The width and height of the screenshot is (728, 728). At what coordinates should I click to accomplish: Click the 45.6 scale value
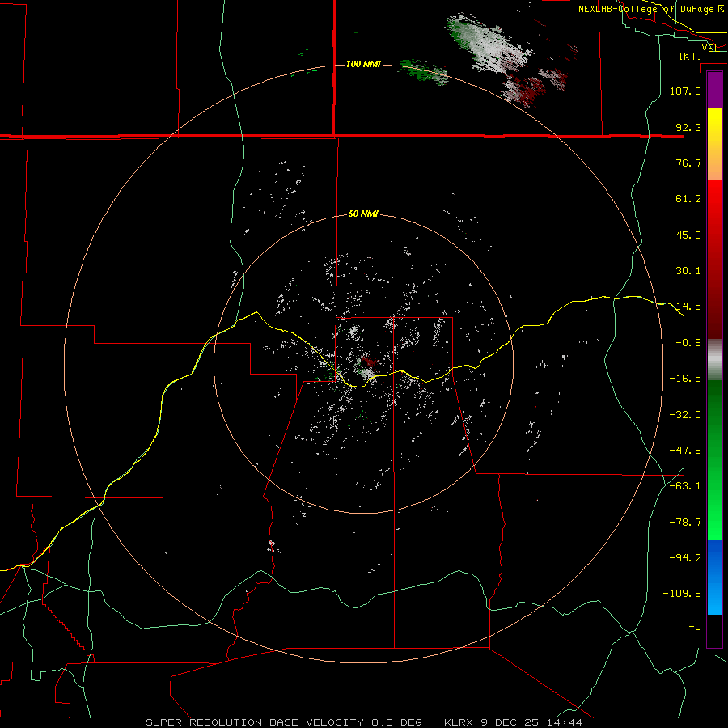[688, 235]
